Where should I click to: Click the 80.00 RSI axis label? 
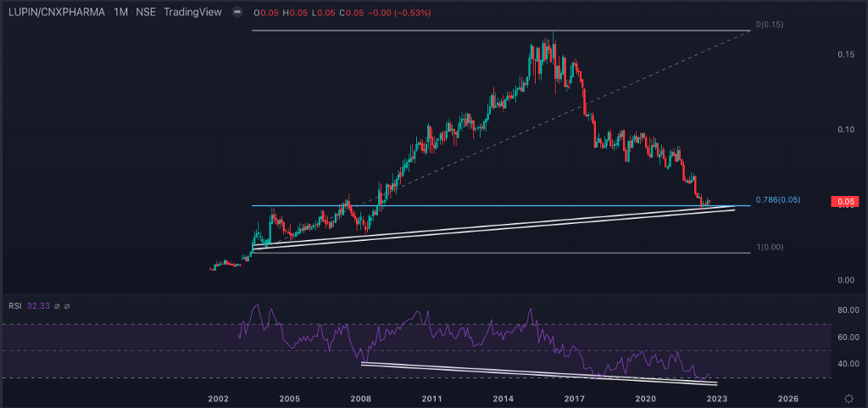(x=848, y=310)
